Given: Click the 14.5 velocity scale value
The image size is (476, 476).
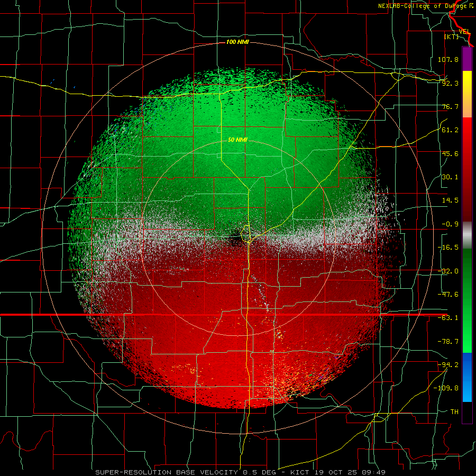Looking at the screenshot, I should pyautogui.click(x=450, y=200).
